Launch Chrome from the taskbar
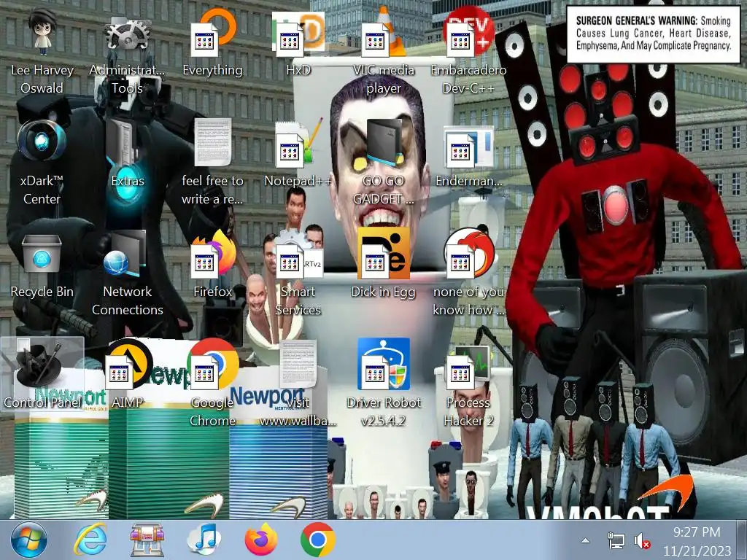Viewport: 747px width, 560px height. 318,540
